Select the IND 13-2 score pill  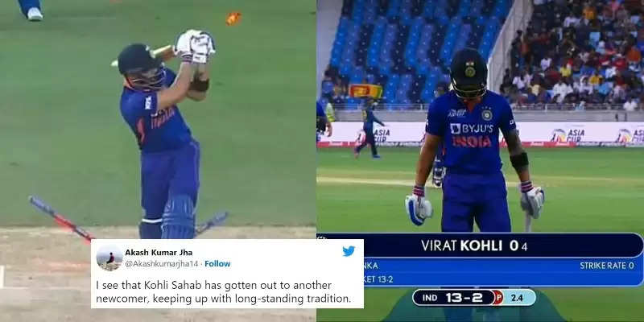coord(453,297)
